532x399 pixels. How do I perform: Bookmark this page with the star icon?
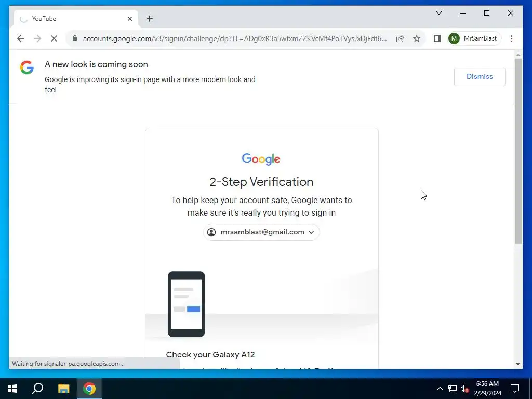(x=417, y=38)
